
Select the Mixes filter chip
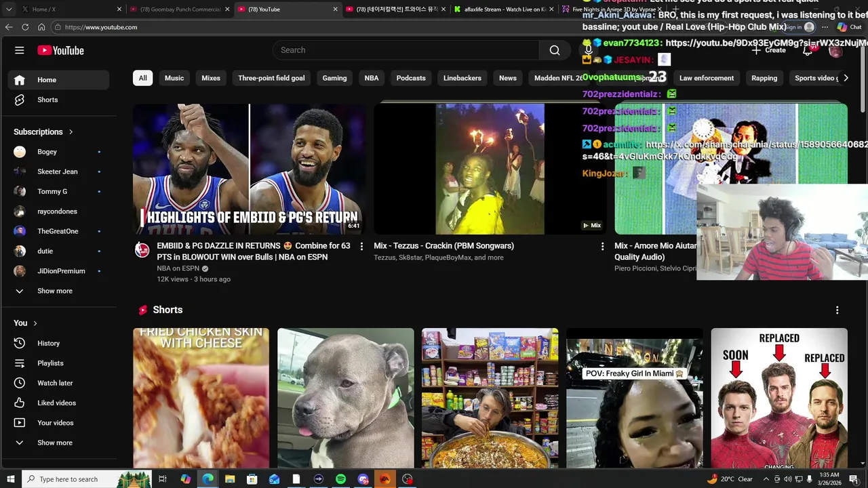[211, 78]
